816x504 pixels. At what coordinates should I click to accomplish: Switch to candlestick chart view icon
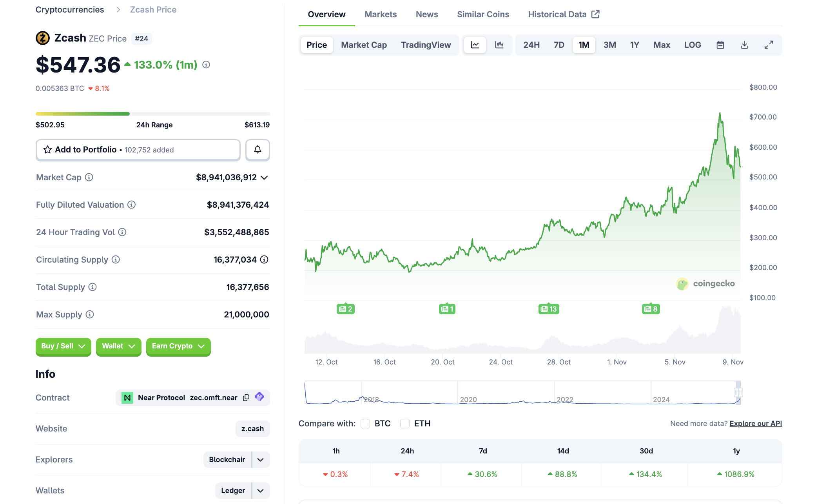pos(499,45)
